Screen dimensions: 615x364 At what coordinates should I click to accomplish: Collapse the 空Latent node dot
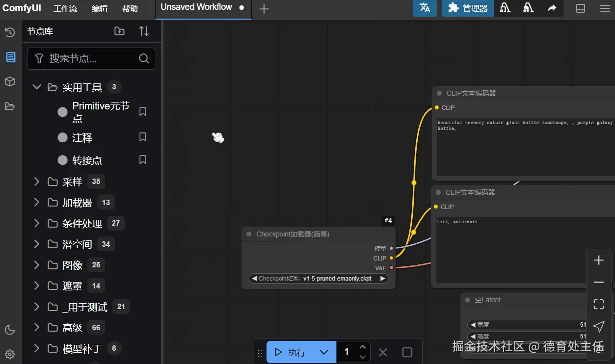(468, 300)
